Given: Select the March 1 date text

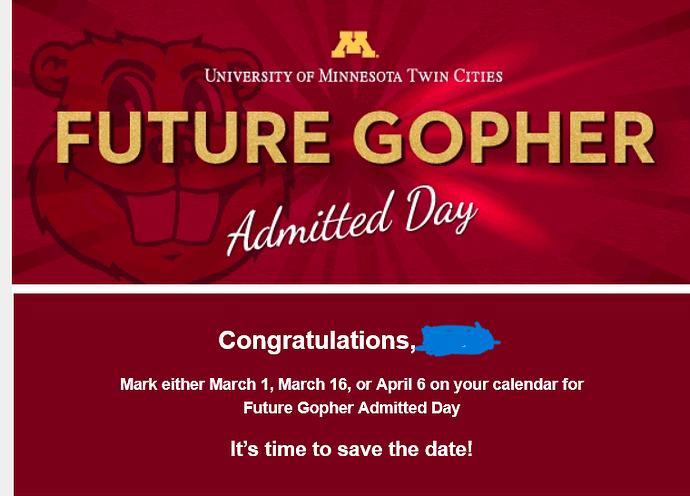Looking at the screenshot, I should click(238, 384).
